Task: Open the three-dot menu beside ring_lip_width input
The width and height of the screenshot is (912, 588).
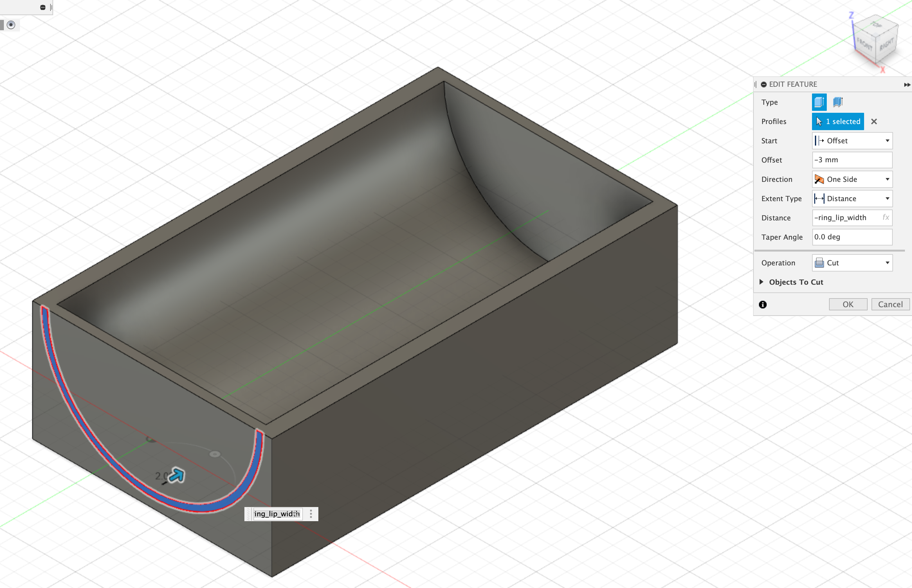Action: pos(311,514)
